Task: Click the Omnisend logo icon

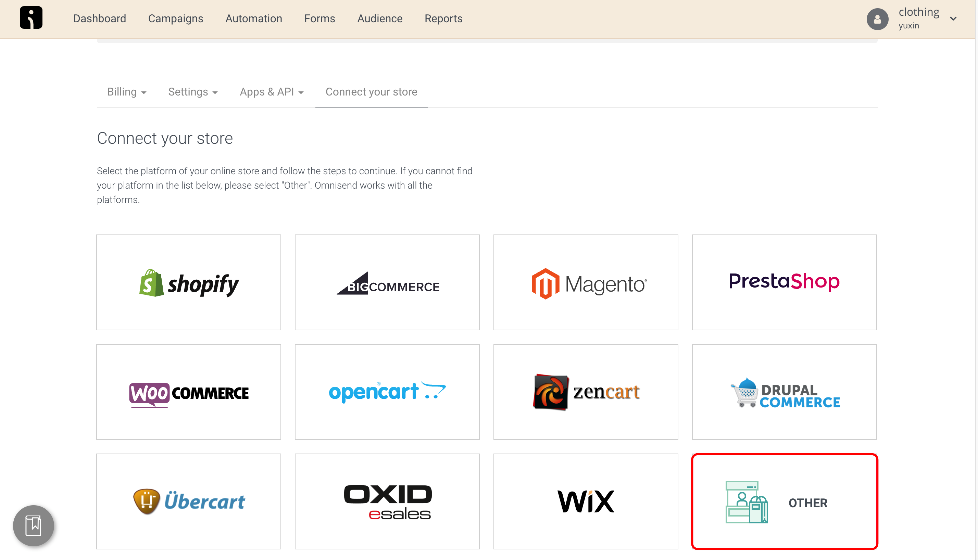Action: click(x=31, y=18)
